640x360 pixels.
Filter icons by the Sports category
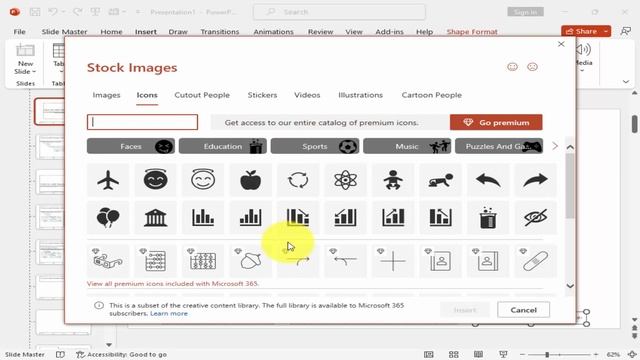(x=315, y=146)
